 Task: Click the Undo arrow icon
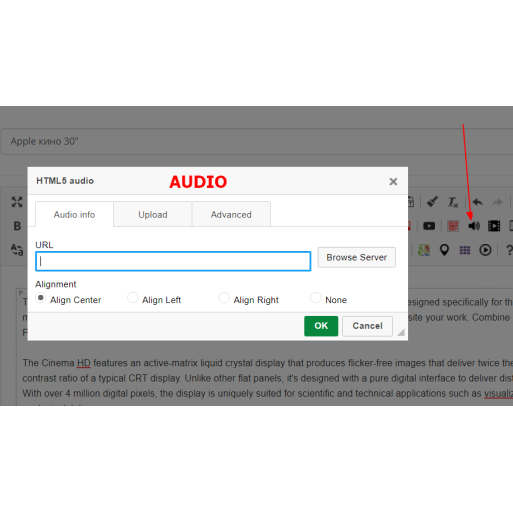pyautogui.click(x=477, y=202)
